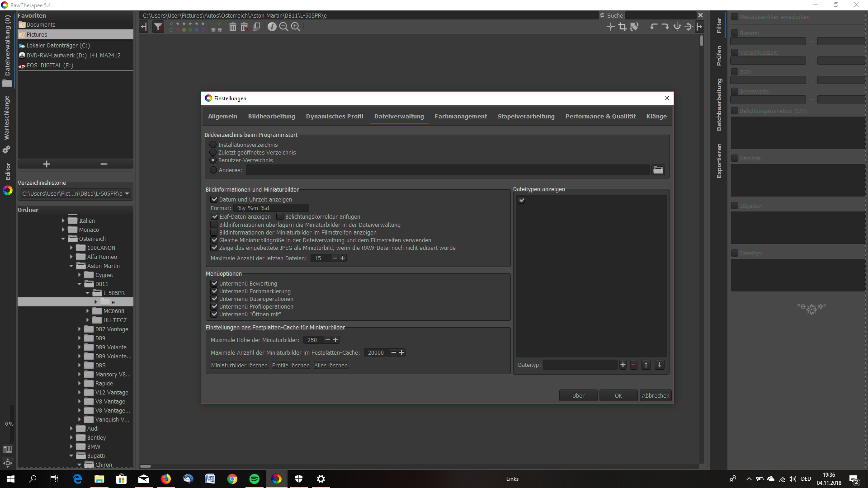The image size is (868, 488).
Task: Decrease maximale Anzahl der letzten Dateien
Action: click(335, 258)
